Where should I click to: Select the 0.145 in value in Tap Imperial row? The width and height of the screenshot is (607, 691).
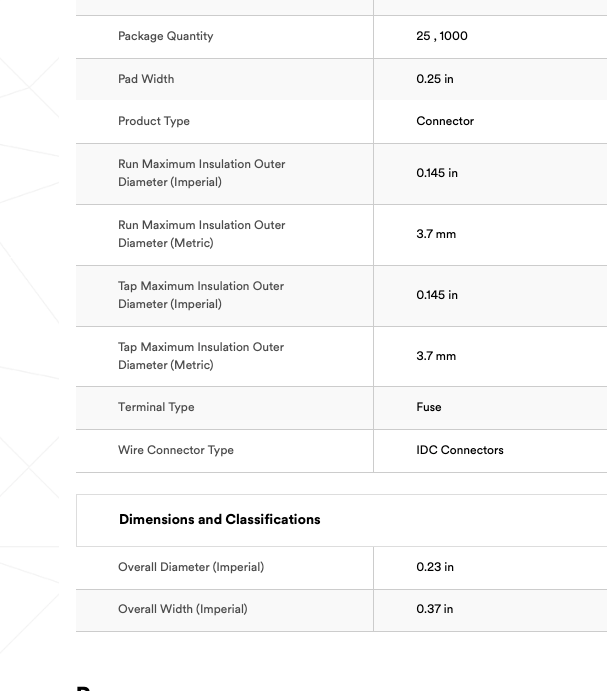coord(437,295)
